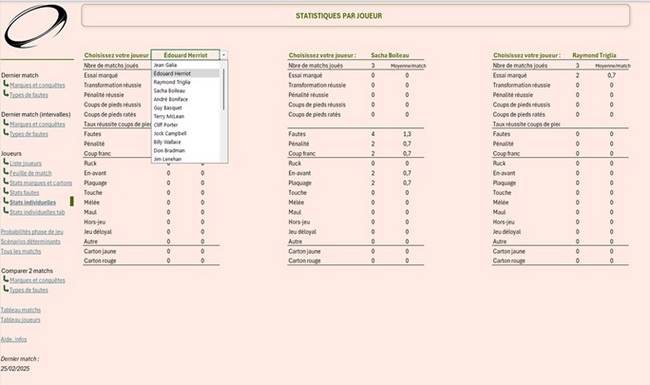Open the Scénarios déterminants link
The width and height of the screenshot is (650, 385).
click(x=30, y=242)
